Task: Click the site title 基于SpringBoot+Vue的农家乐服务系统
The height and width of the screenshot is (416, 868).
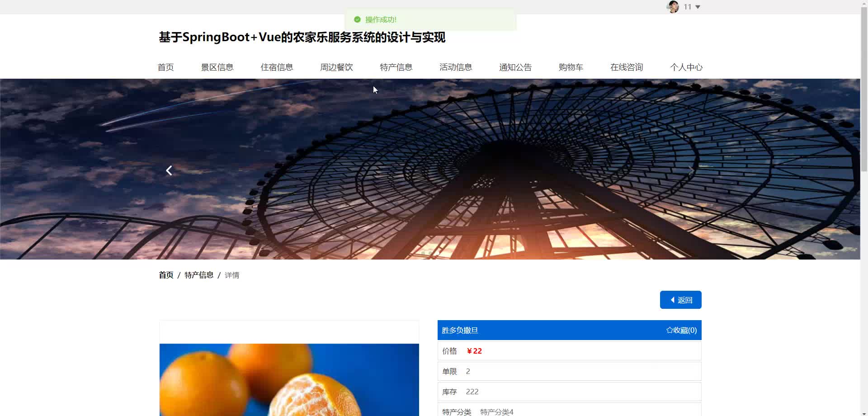Action: (x=302, y=37)
